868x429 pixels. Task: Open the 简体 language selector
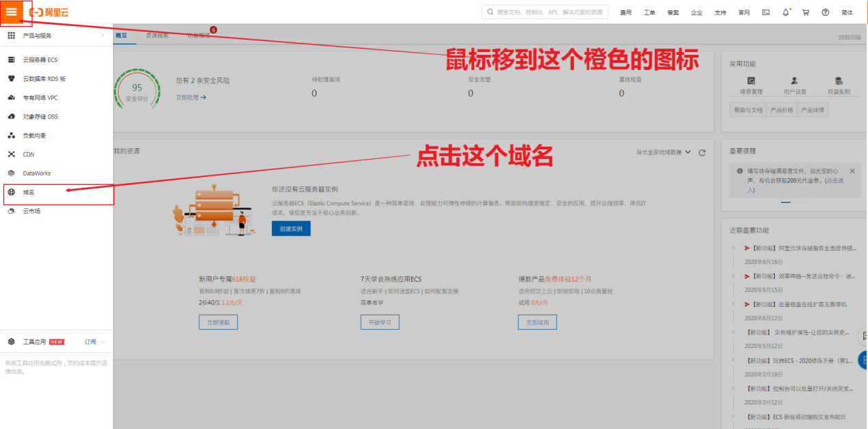click(x=847, y=12)
